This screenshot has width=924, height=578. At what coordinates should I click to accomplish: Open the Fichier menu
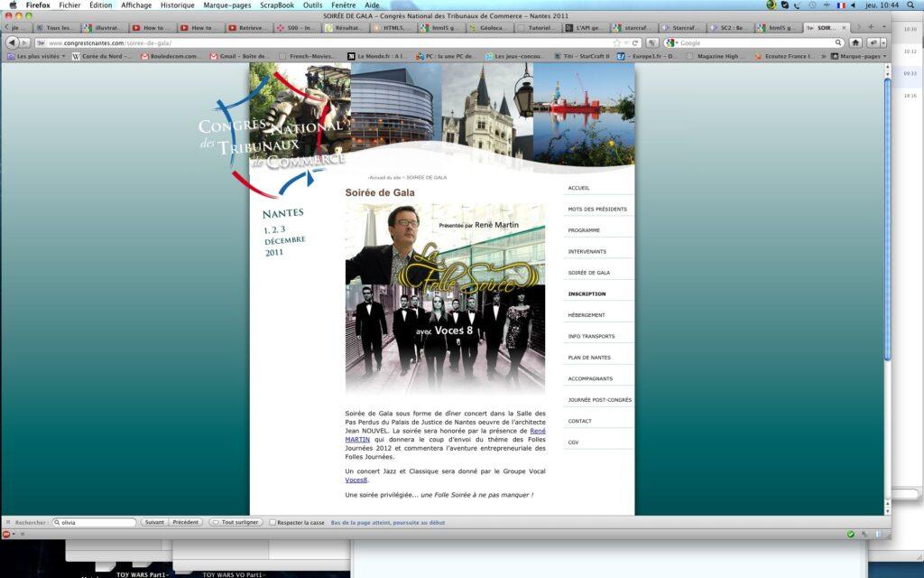point(69,5)
